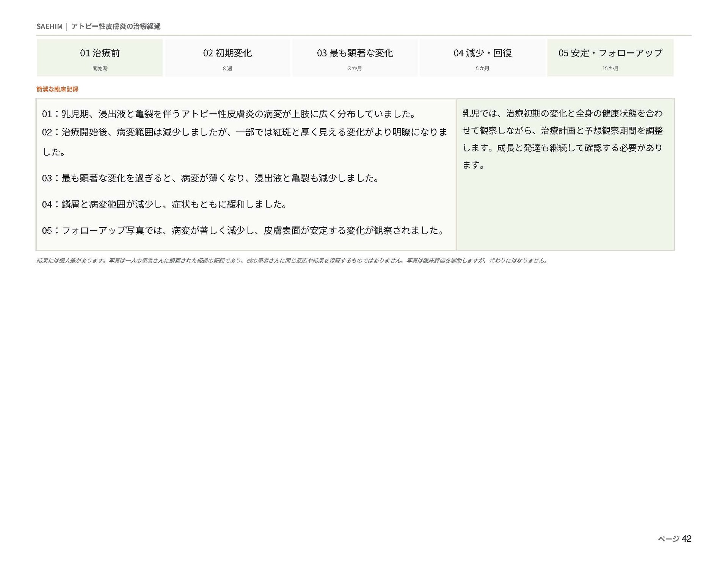This screenshot has height=563, width=728.
Task: Click the 15 か月 time label
Action: (x=610, y=68)
